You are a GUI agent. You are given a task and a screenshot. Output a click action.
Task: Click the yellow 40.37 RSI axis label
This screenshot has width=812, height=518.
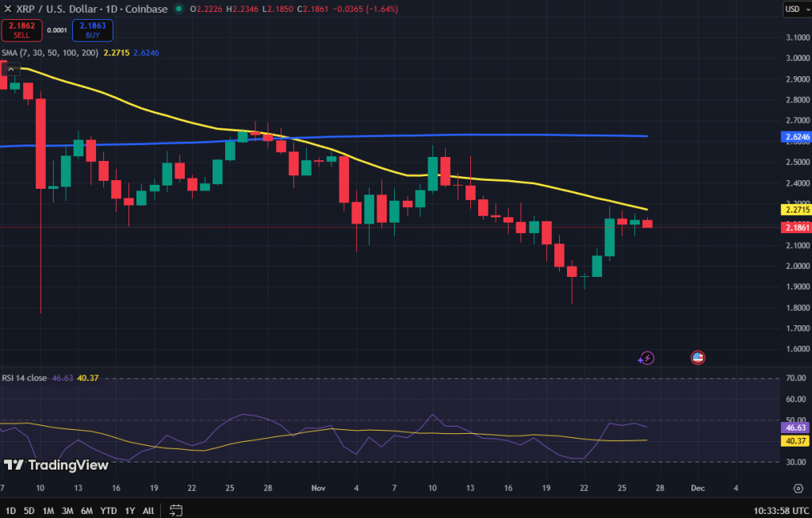click(x=795, y=441)
